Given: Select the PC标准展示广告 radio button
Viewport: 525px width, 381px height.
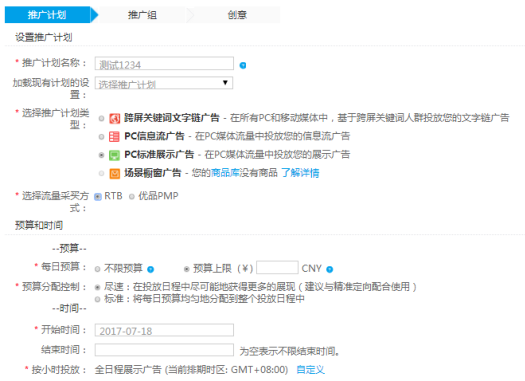Looking at the screenshot, I should [101, 155].
